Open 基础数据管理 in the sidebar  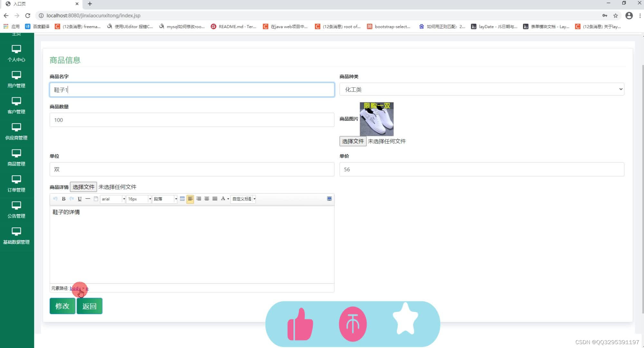click(16, 236)
